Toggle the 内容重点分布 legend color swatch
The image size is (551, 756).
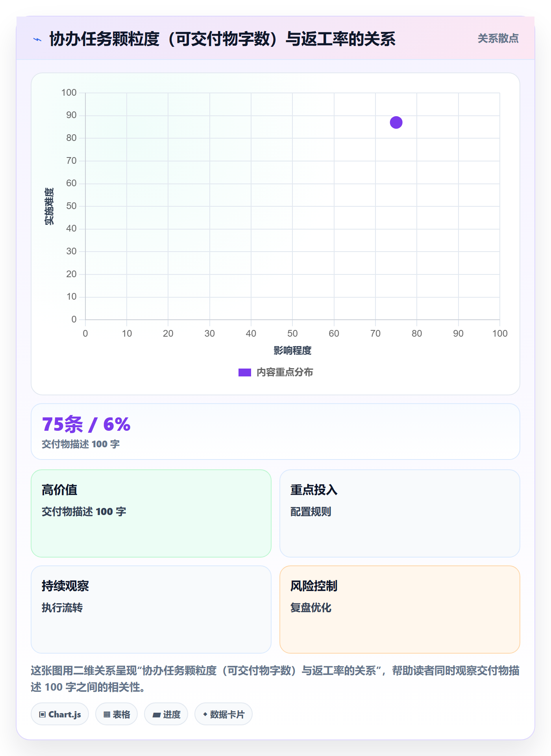(x=244, y=372)
